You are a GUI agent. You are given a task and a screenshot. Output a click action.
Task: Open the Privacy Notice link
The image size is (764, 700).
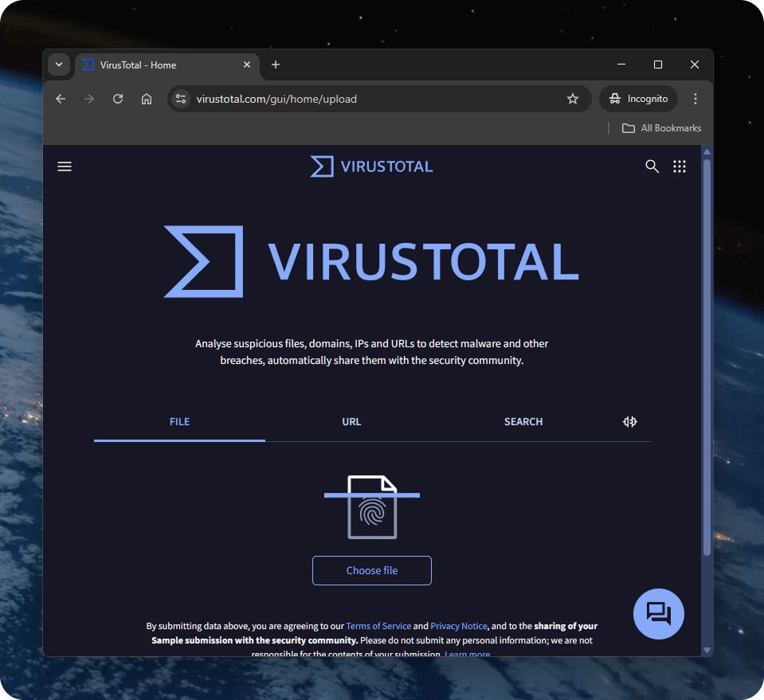tap(459, 626)
